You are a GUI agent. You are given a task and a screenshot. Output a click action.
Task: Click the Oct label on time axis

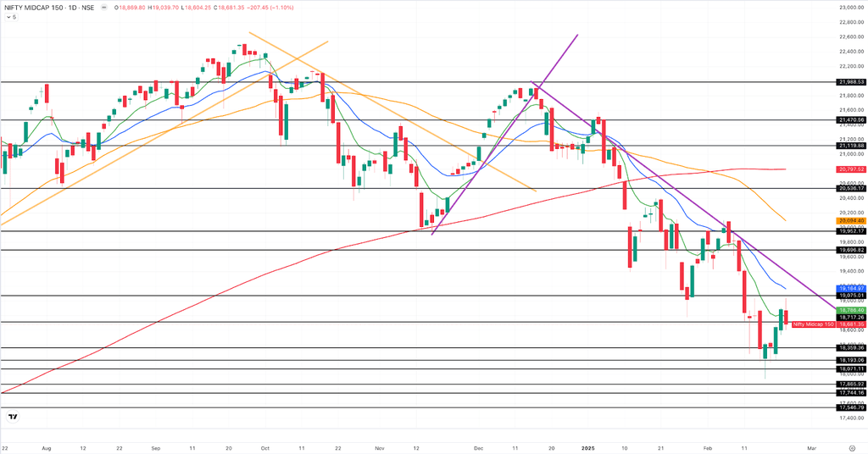(x=264, y=447)
